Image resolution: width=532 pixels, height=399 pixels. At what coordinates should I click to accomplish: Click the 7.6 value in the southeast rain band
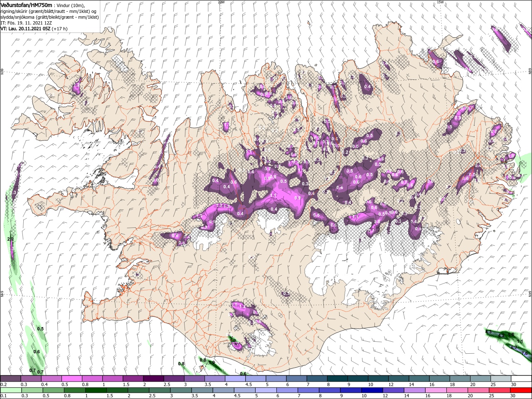pyautogui.click(x=525, y=353)
